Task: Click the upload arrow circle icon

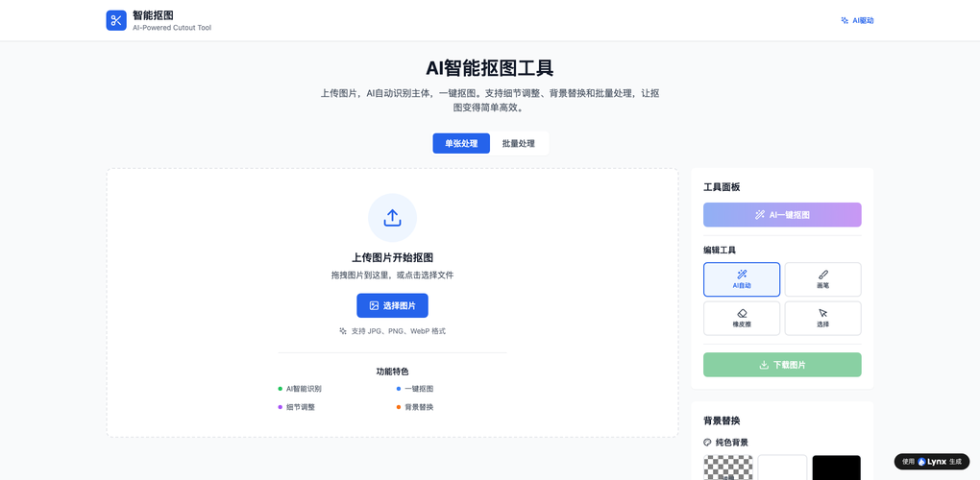Action: click(393, 218)
